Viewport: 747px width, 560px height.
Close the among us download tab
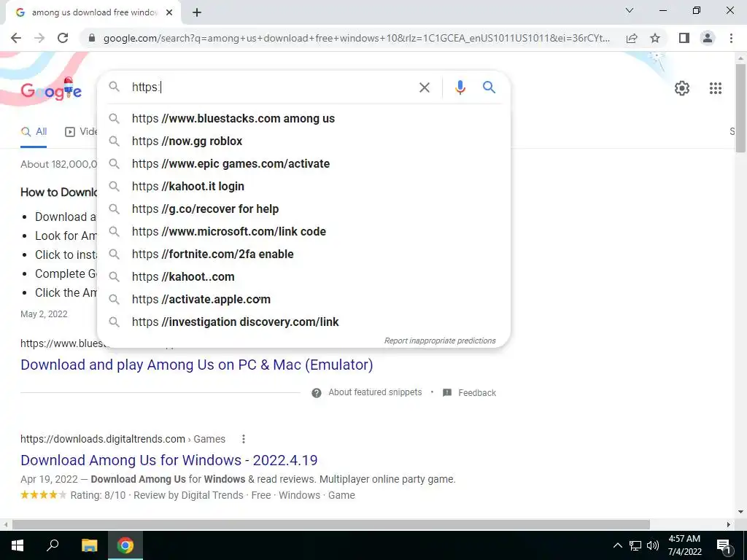[x=169, y=13]
